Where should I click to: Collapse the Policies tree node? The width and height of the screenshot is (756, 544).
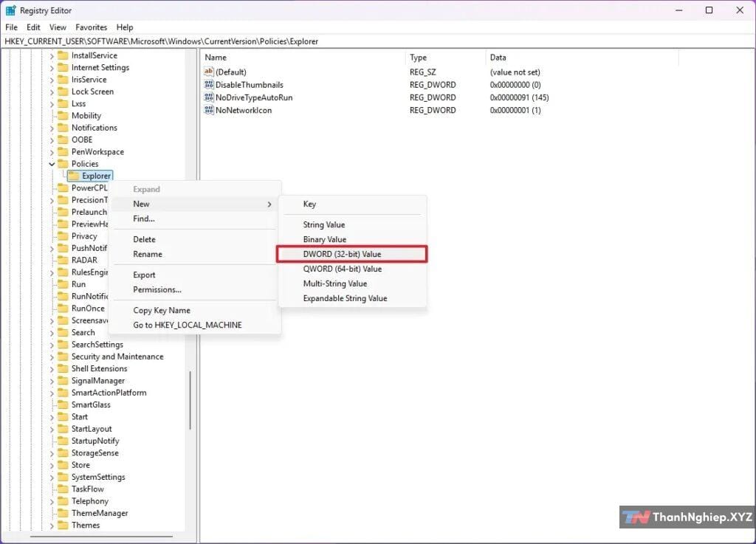(52, 164)
